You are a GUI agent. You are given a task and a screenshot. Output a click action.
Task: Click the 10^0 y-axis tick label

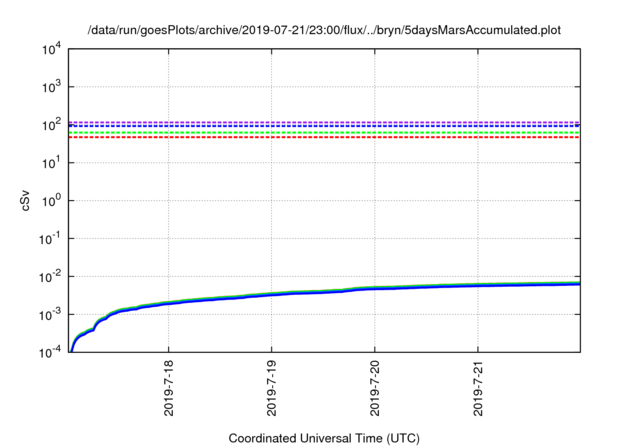(x=52, y=201)
